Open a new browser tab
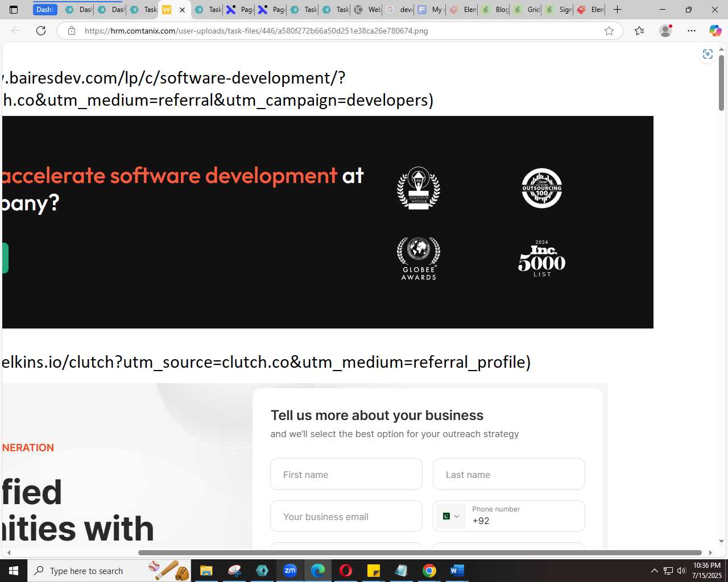 coord(617,10)
